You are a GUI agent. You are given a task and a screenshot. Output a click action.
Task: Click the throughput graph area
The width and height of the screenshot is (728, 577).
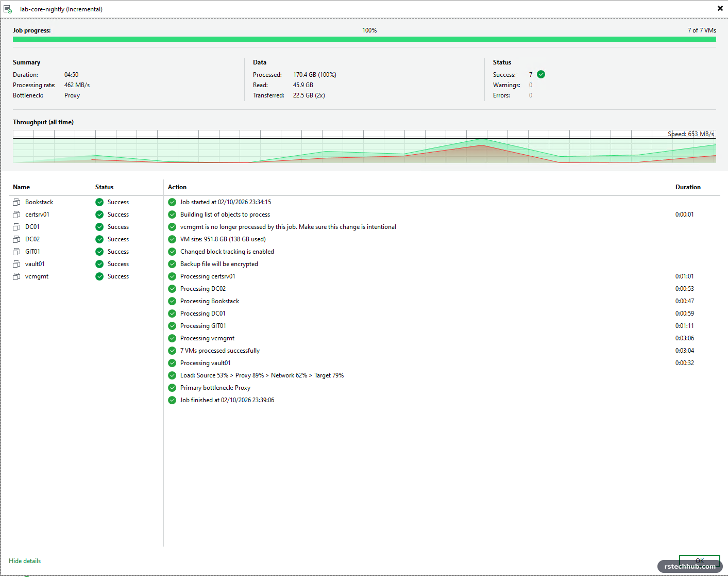364,146
